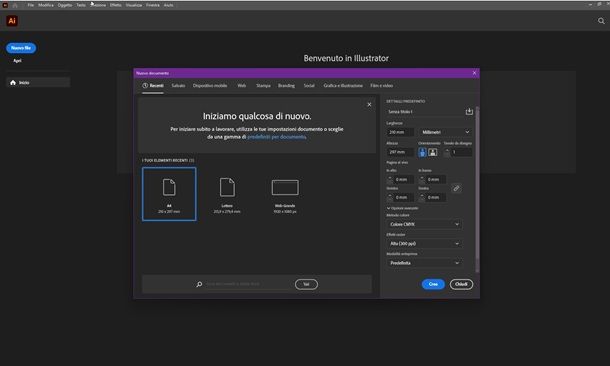Switch to the Recenti tab
This screenshot has height=366, width=610.
tap(153, 86)
